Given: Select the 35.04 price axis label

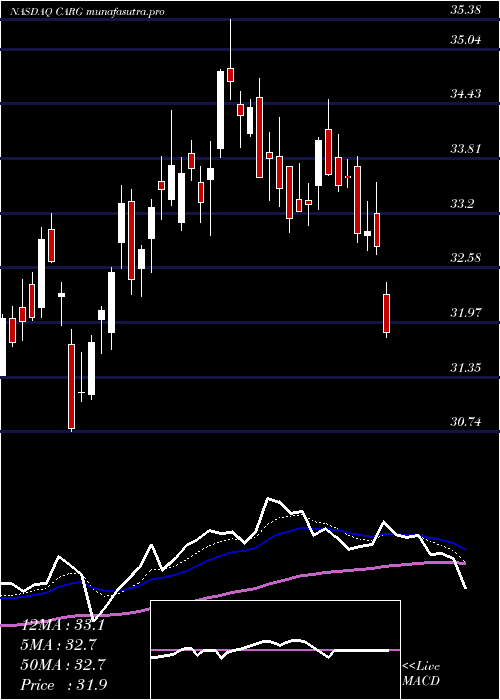Looking at the screenshot, I should tap(465, 40).
